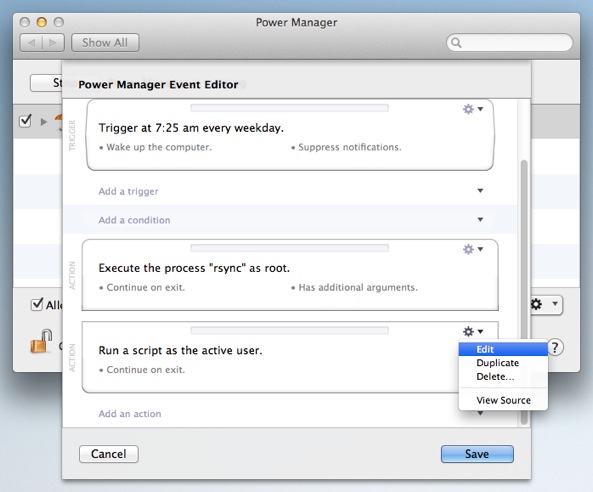Click the search magnifier icon in the toolbar
593x492 pixels.
[456, 42]
